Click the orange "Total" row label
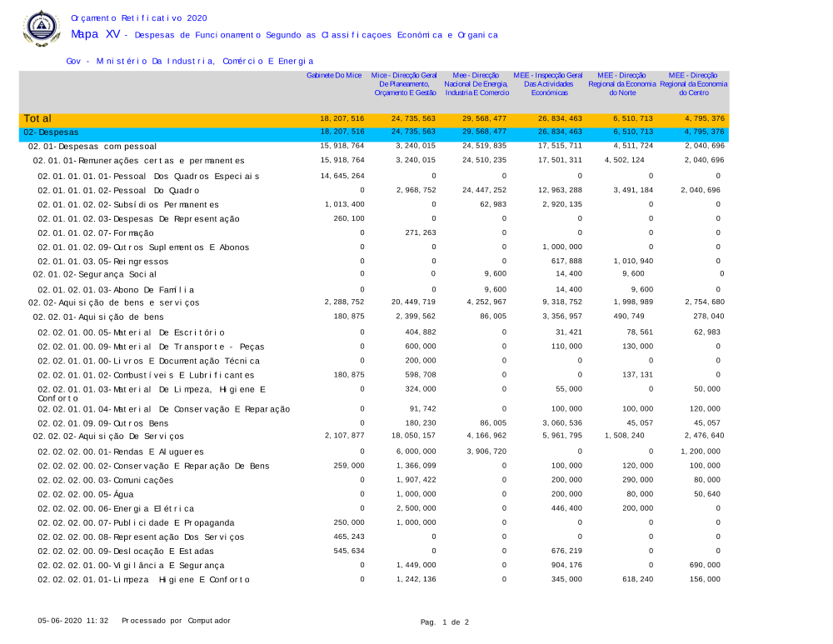 coord(38,119)
